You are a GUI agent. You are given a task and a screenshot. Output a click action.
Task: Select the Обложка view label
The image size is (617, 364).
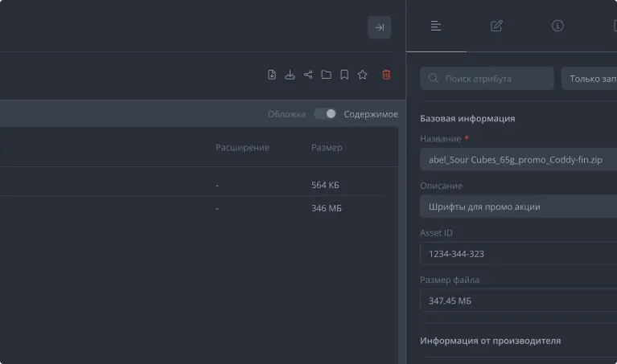pos(286,114)
